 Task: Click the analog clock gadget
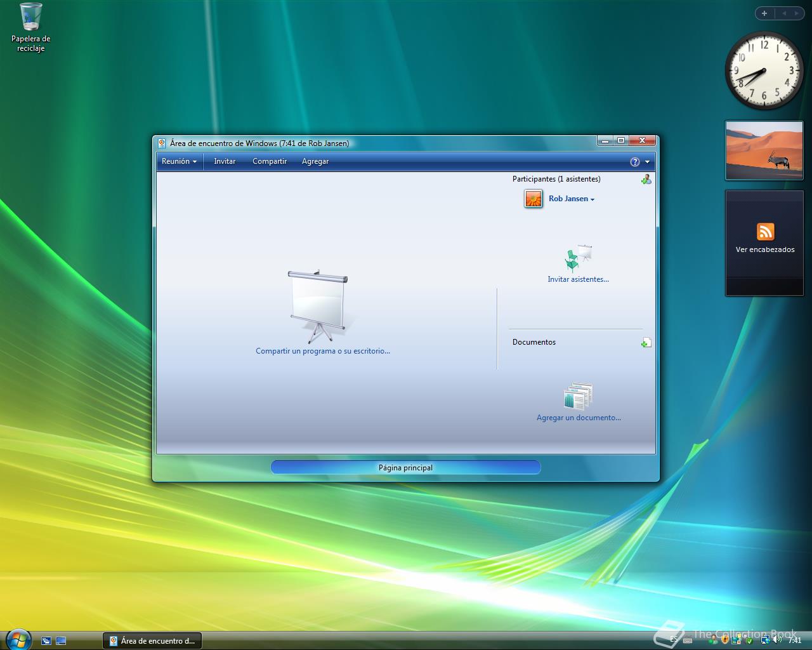pos(764,70)
